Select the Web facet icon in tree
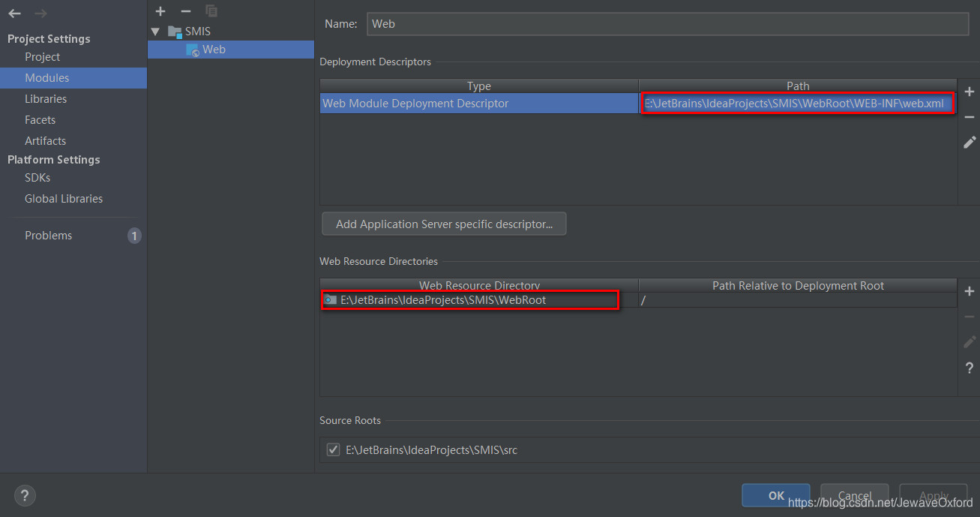This screenshot has width=980, height=517. pos(193,50)
